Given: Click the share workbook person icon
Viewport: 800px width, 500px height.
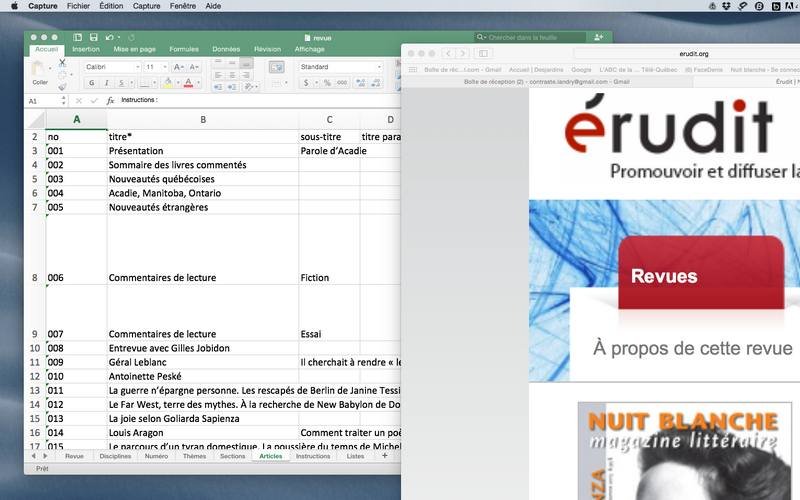Looking at the screenshot, I should tap(598, 37).
